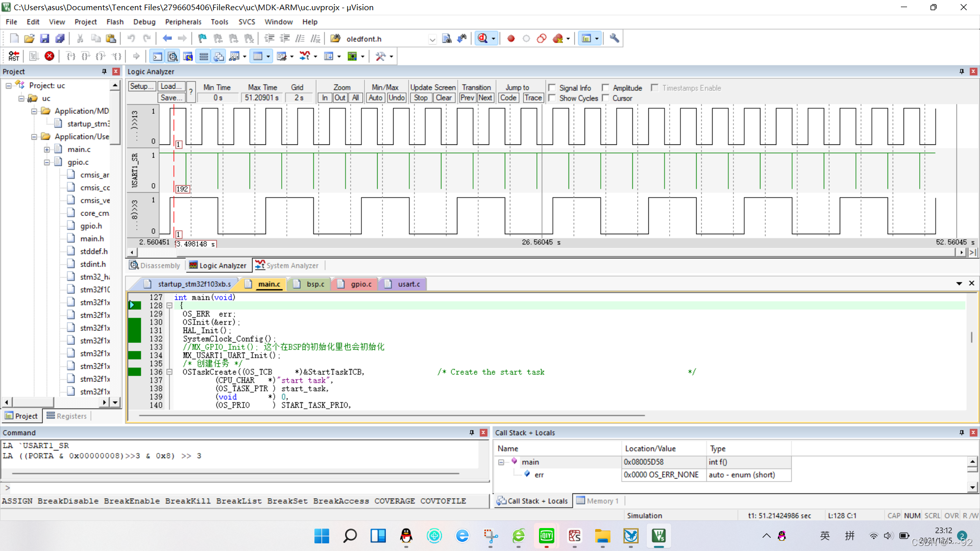Screen dimensions: 980x551
Task: Expand the main.c tree node
Action: pos(47,149)
